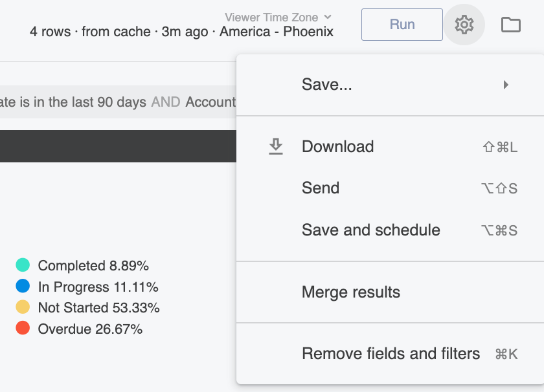The image size is (544, 392).
Task: Click the Run button
Action: tap(402, 25)
